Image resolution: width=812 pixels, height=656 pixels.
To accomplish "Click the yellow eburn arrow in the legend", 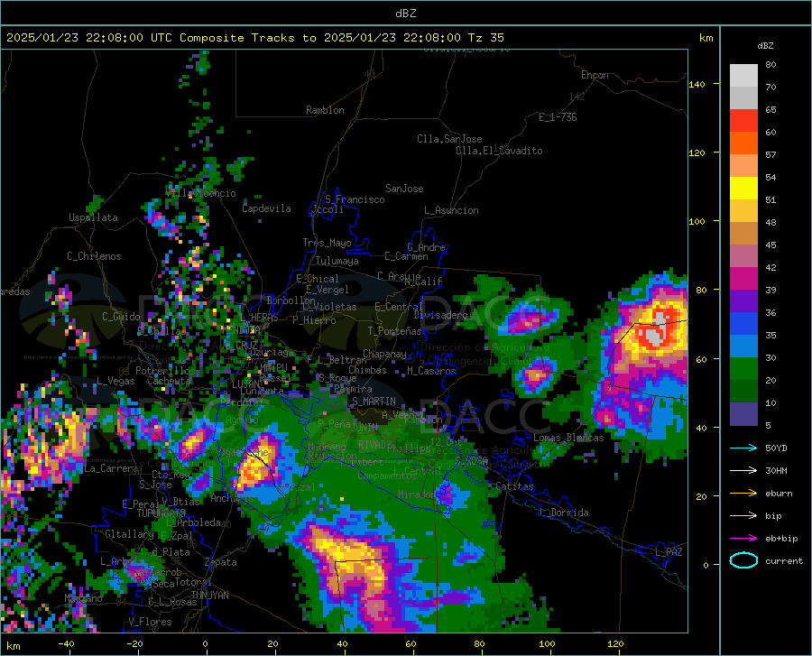I will (743, 493).
